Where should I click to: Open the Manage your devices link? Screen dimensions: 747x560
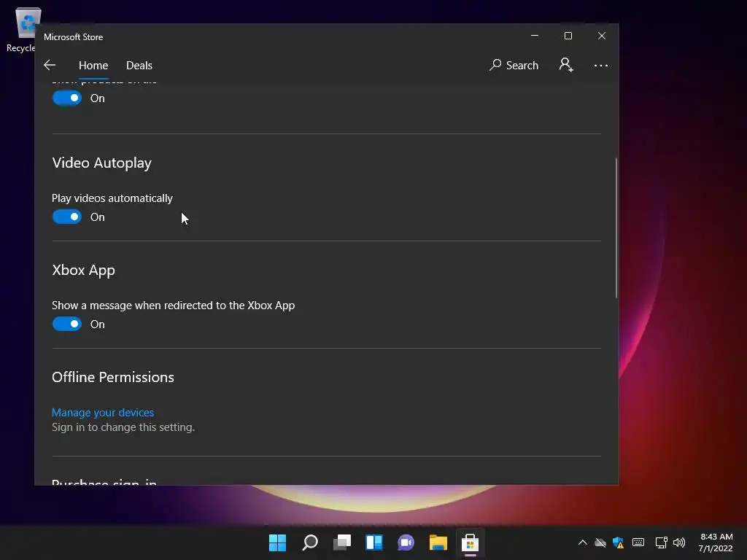pyautogui.click(x=103, y=413)
